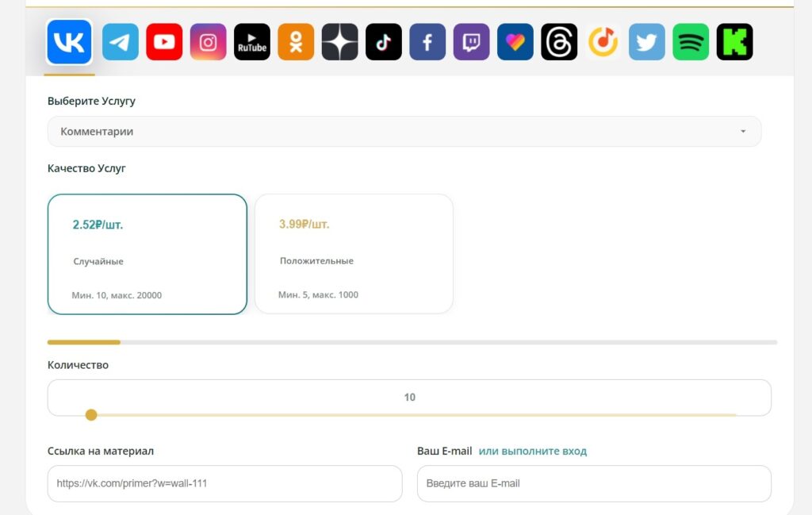Choose the Spotify green icon

point(691,42)
